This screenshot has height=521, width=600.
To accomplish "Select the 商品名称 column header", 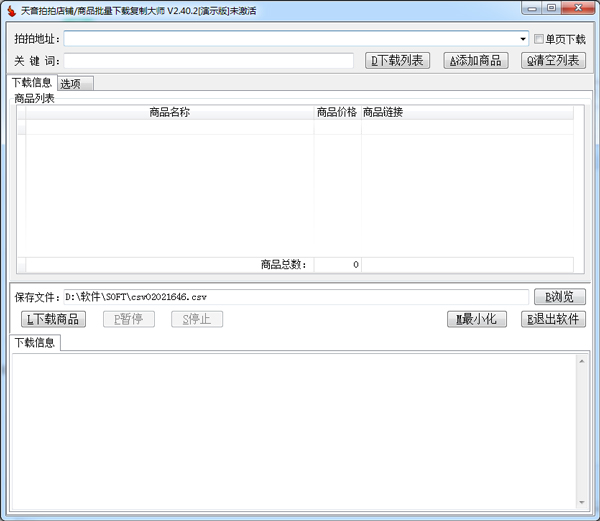I will (170, 112).
